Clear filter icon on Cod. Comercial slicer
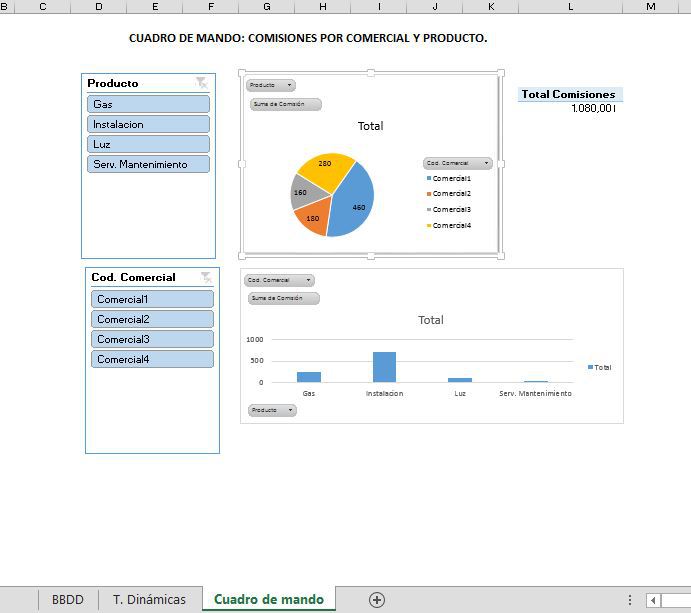 (x=206, y=277)
